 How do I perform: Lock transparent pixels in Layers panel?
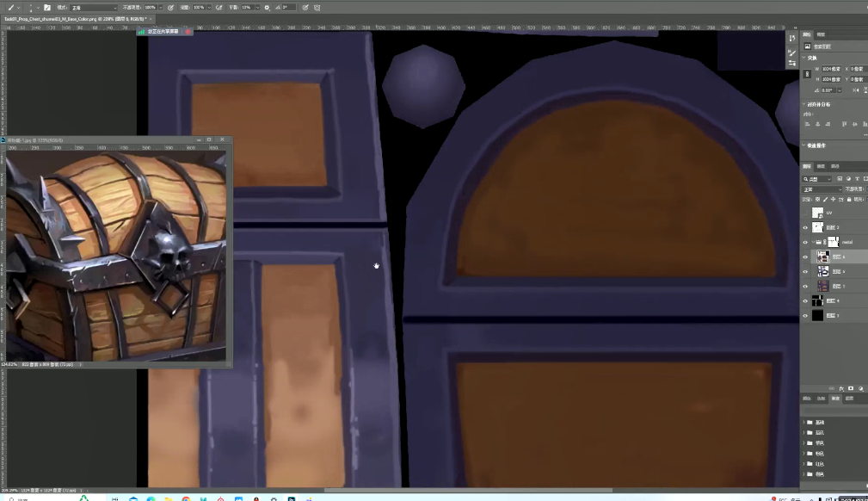tap(817, 199)
